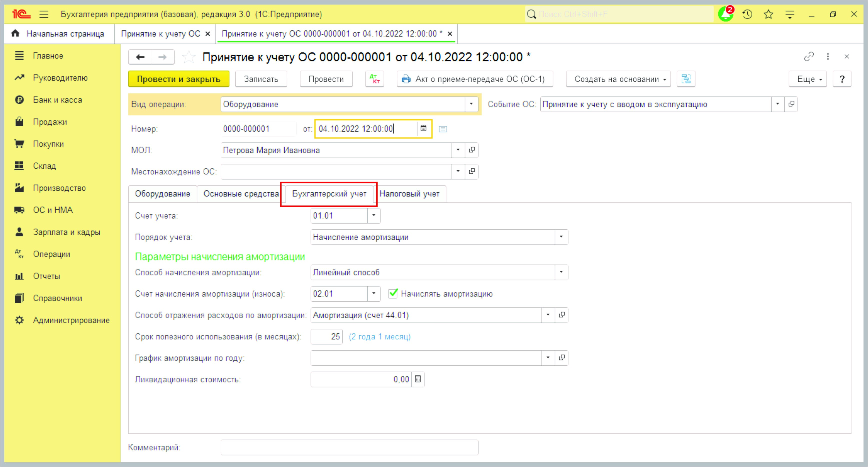
Task: Go forward with the right arrow button
Action: [x=163, y=57]
